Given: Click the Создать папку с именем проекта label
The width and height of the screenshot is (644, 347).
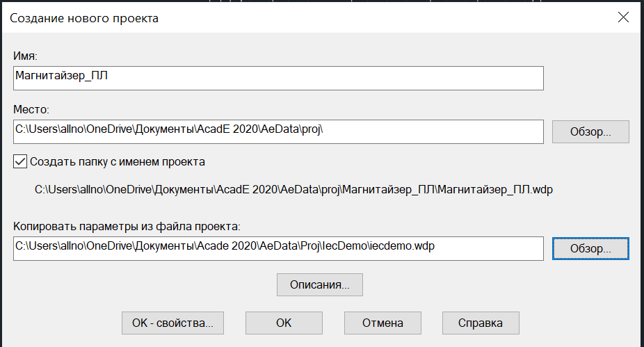Looking at the screenshot, I should pyautogui.click(x=118, y=162).
